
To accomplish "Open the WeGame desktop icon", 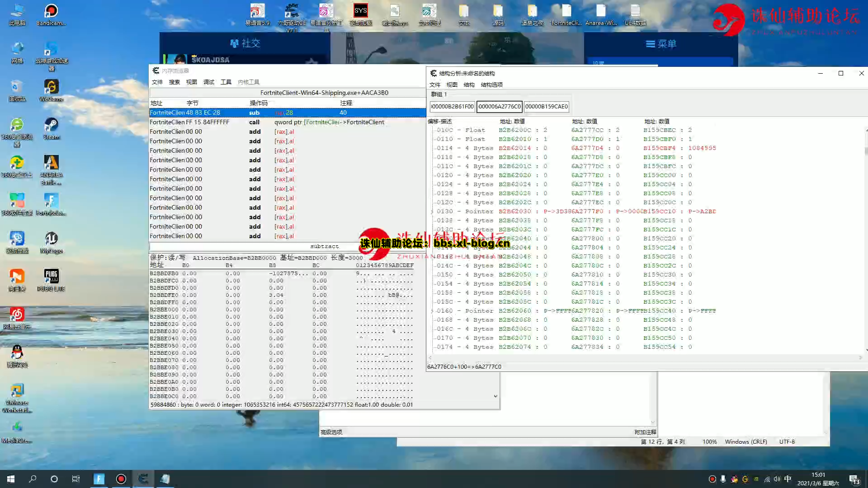I will (51, 90).
